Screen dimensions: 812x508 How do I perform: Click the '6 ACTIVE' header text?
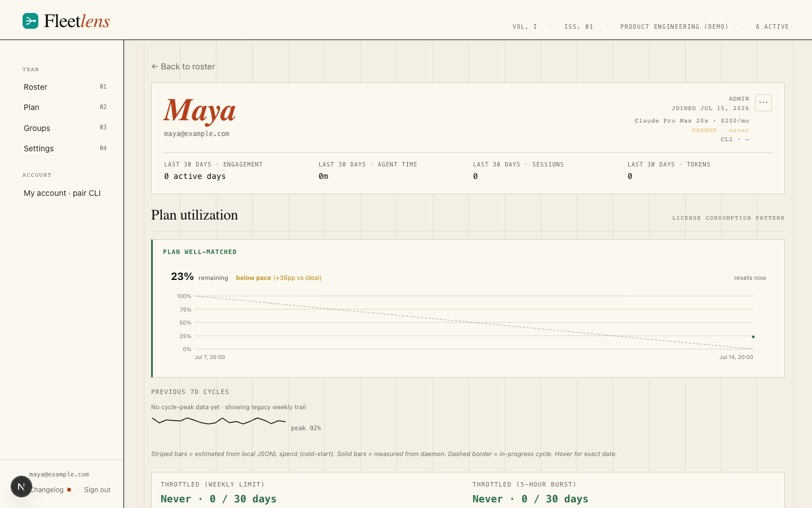(x=773, y=27)
